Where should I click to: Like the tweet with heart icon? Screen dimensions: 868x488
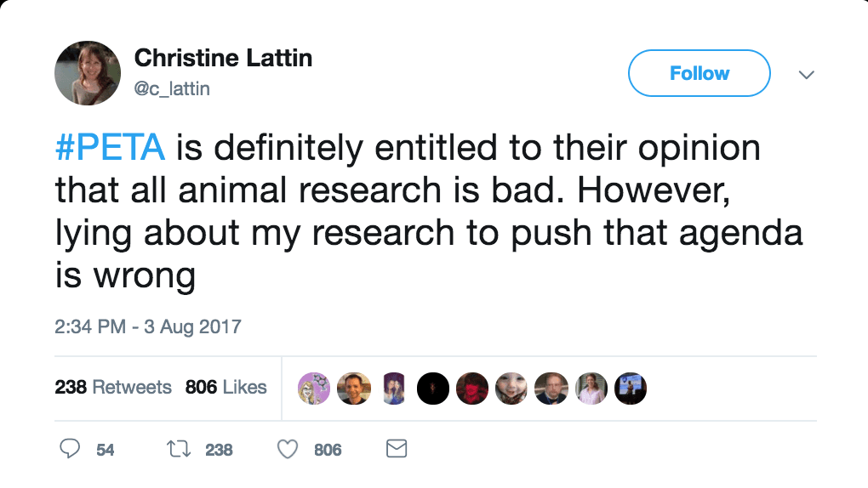pos(288,449)
